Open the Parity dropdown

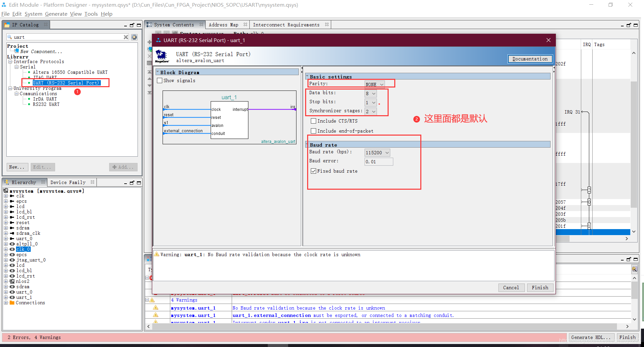coord(375,84)
